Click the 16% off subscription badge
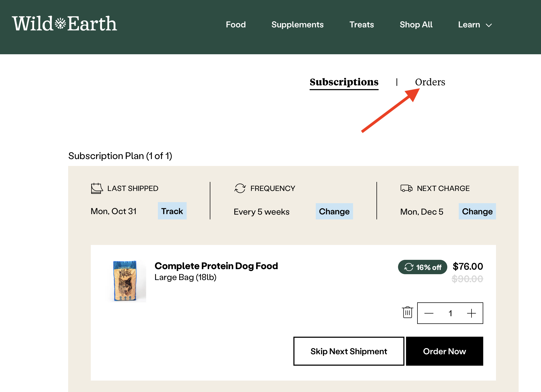This screenshot has width=541, height=392. click(x=422, y=267)
